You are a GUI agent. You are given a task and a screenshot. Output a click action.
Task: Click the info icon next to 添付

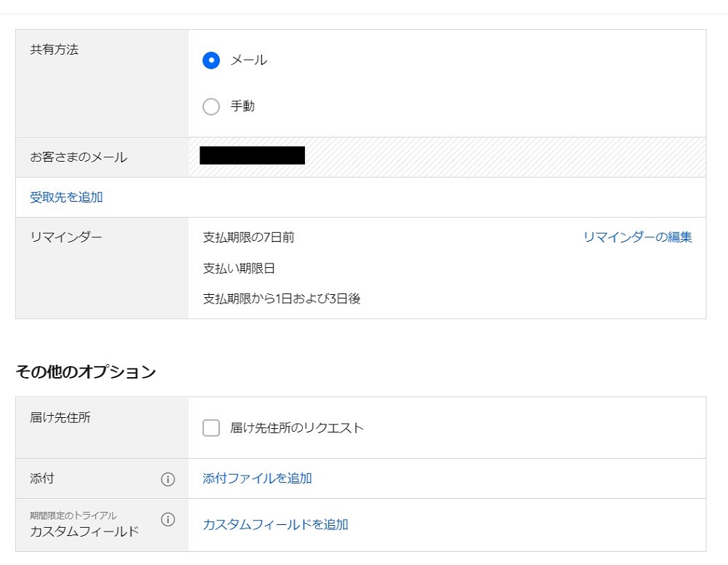click(167, 478)
